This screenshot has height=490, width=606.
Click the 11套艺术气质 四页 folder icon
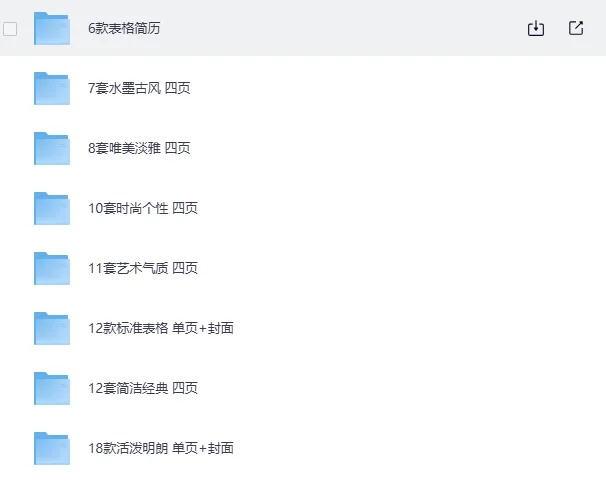point(51,268)
